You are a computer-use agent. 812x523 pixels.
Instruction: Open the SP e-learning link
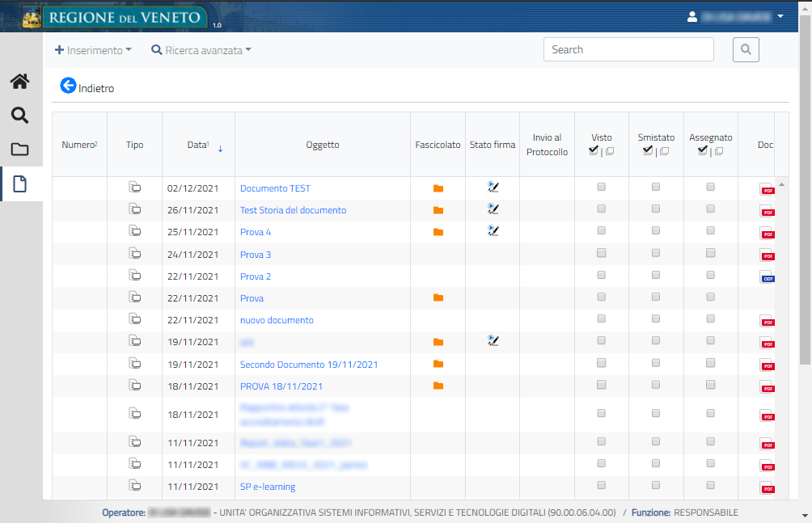(267, 487)
